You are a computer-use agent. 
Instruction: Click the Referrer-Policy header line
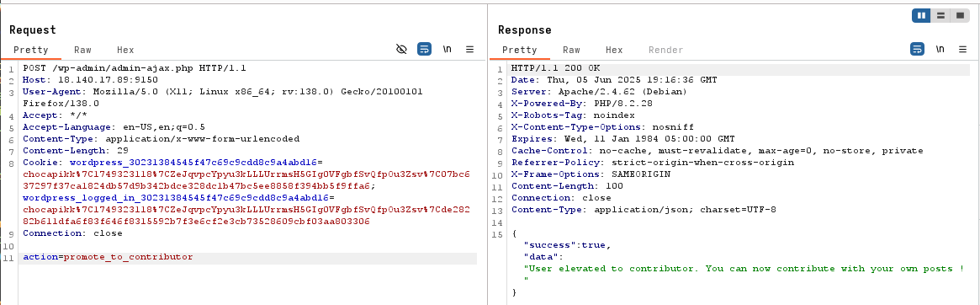653,163
